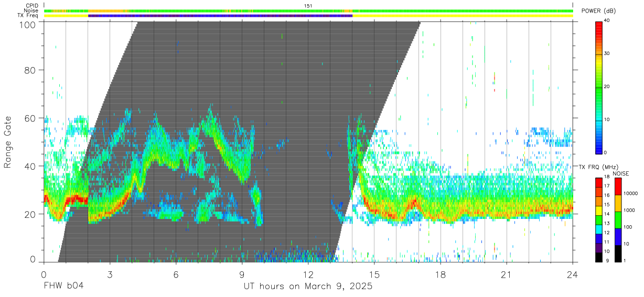Click the hour 3 tick on the UT axis

pos(110,274)
